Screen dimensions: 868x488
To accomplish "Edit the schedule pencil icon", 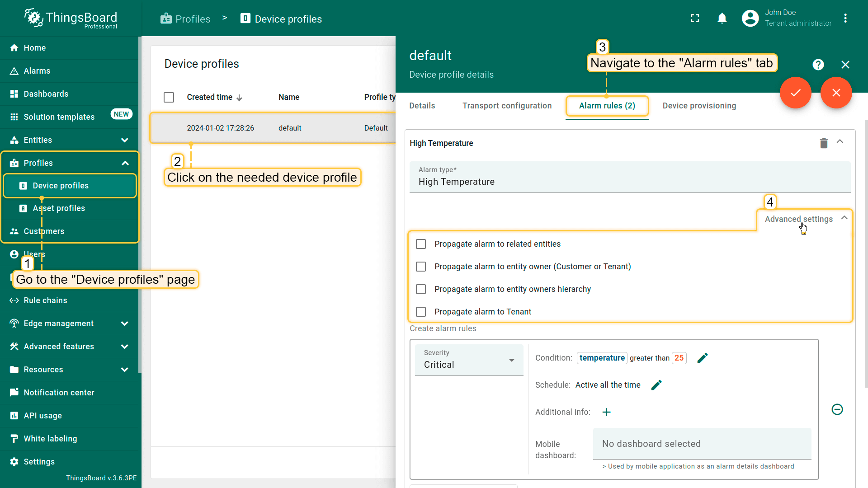I will pos(656,385).
